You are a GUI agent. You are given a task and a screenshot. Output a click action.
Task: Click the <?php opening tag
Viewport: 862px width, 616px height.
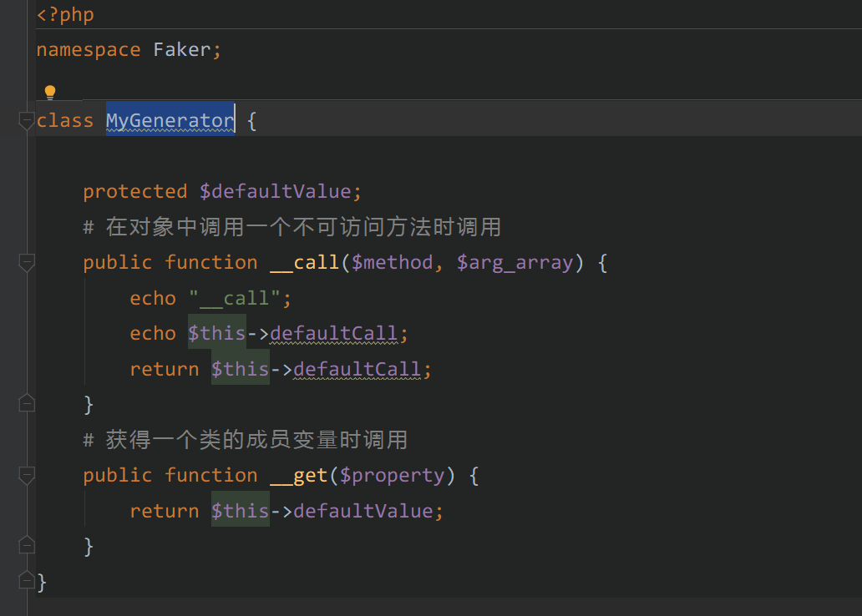click(x=65, y=15)
